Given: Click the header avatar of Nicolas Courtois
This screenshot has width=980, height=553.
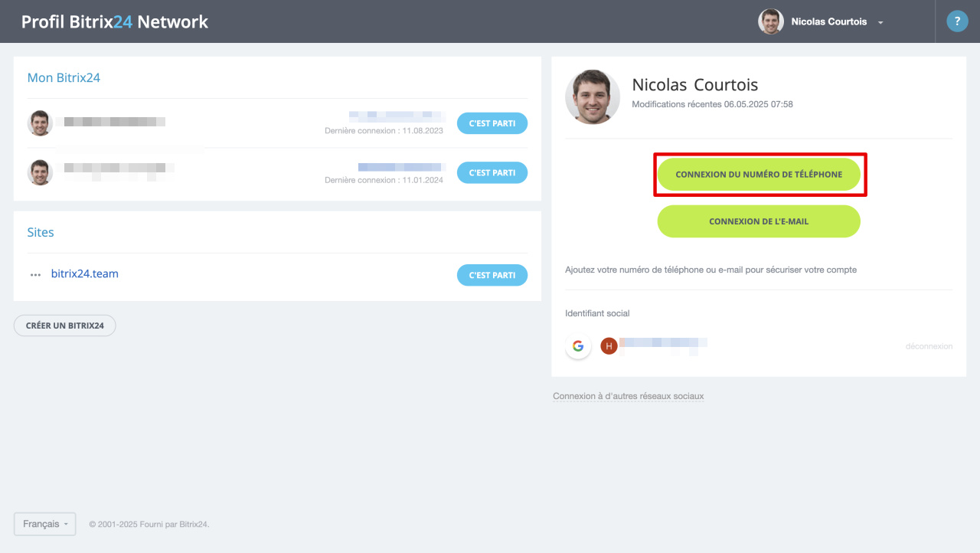Looking at the screenshot, I should pos(771,21).
